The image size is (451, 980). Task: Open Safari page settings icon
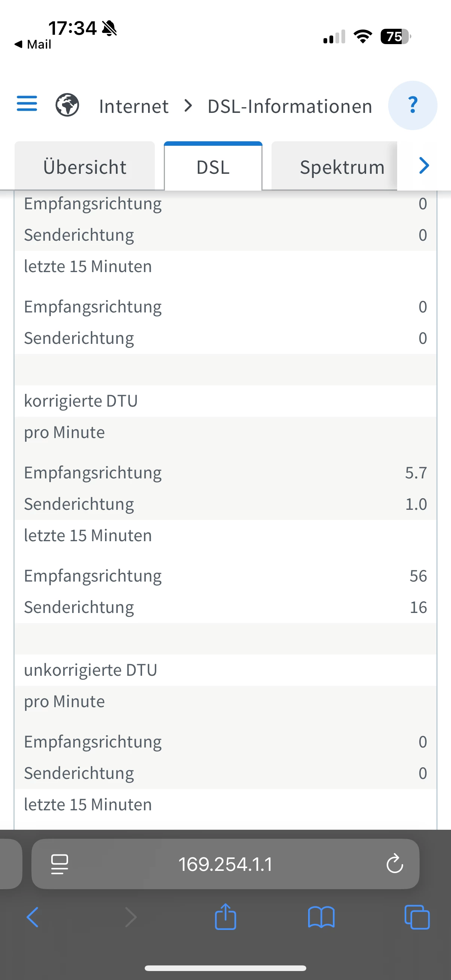60,864
